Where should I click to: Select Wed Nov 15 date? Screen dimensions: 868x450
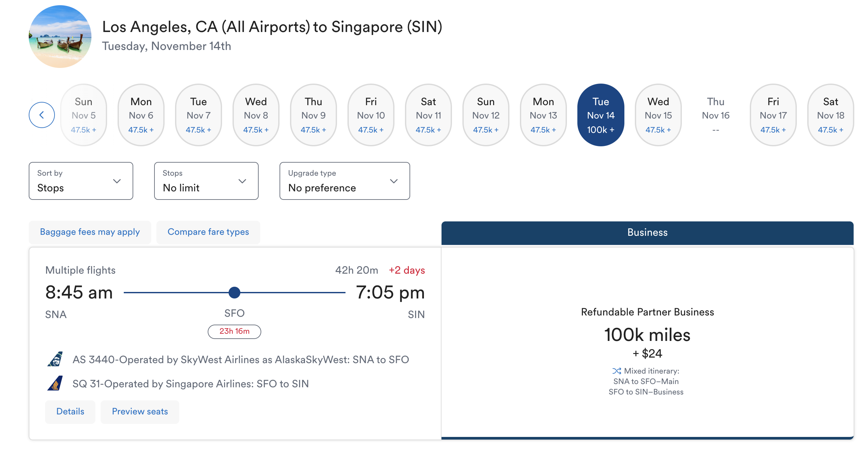[658, 115]
